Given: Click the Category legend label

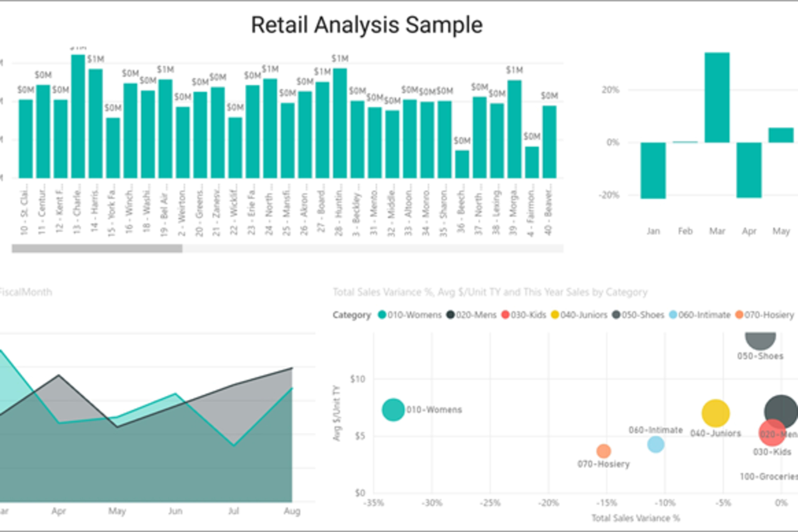Looking at the screenshot, I should [352, 315].
